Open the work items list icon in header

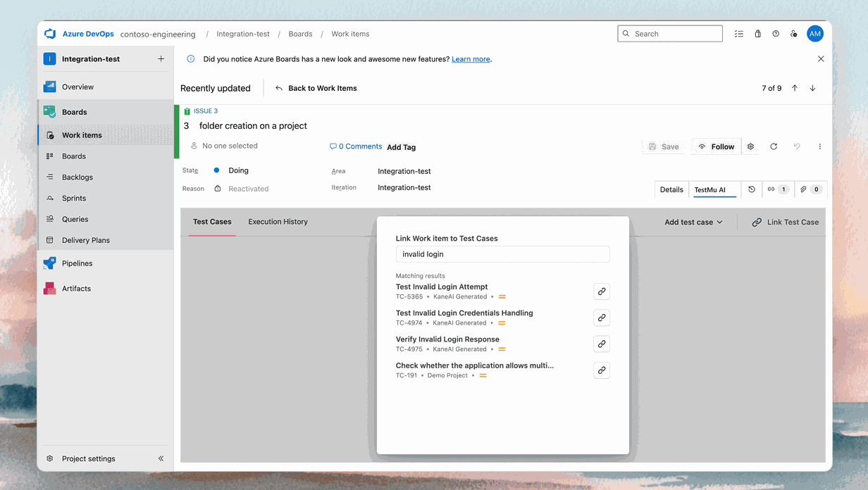739,34
